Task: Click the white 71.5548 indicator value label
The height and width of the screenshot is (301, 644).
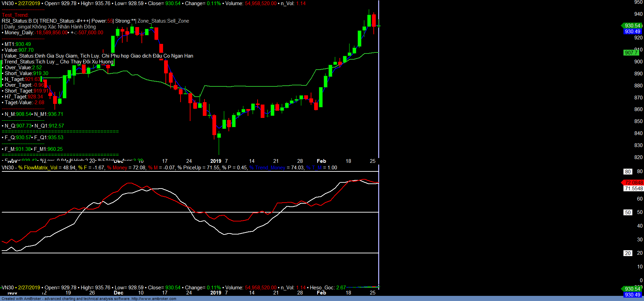Action: tap(633, 188)
